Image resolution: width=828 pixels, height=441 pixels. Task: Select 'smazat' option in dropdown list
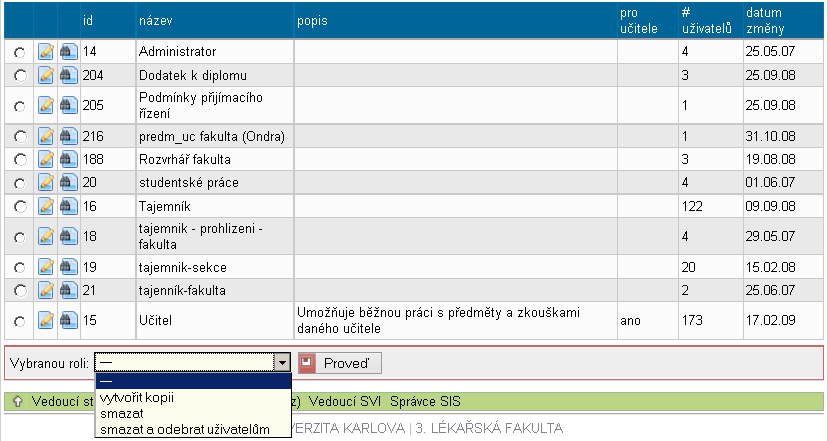(x=120, y=413)
